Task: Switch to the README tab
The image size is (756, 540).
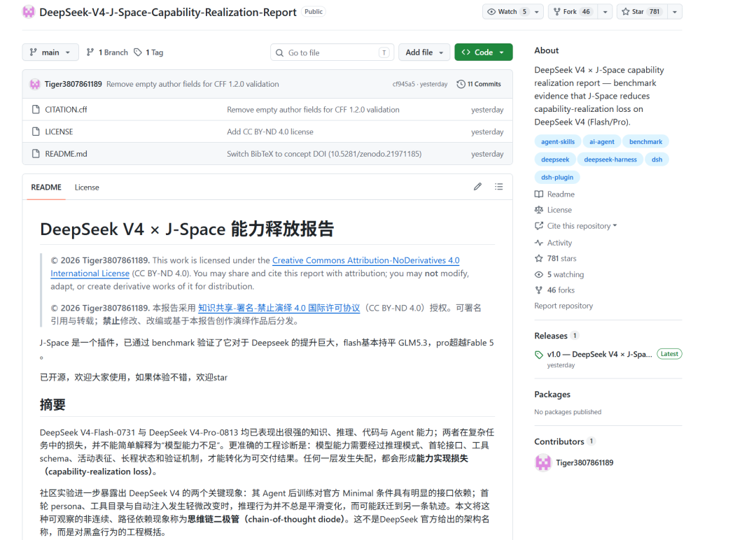Action: (x=46, y=187)
